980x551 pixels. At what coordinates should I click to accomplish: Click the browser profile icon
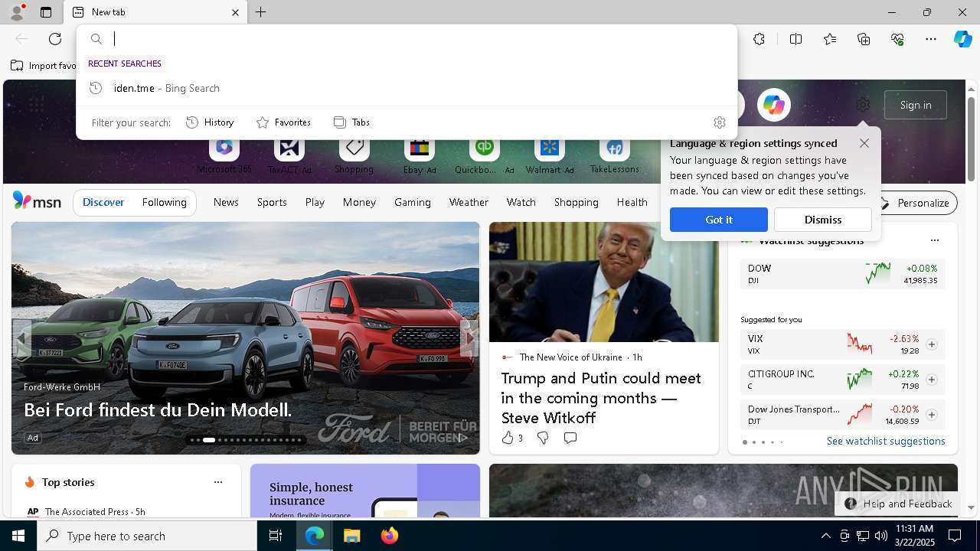pos(16,12)
